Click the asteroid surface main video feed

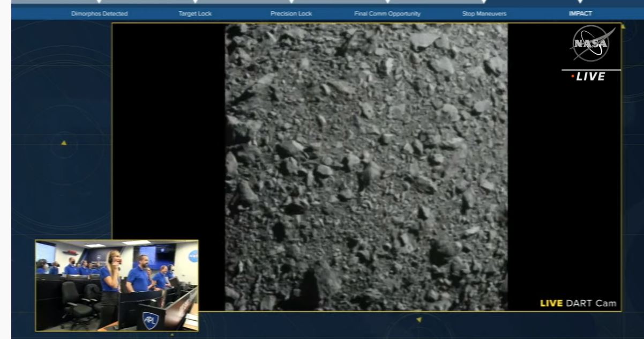pyautogui.click(x=366, y=167)
